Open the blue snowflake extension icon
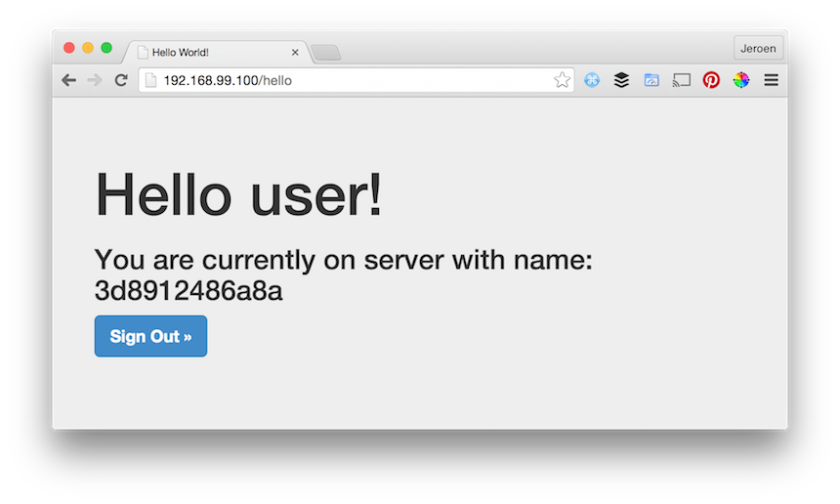 [592, 80]
